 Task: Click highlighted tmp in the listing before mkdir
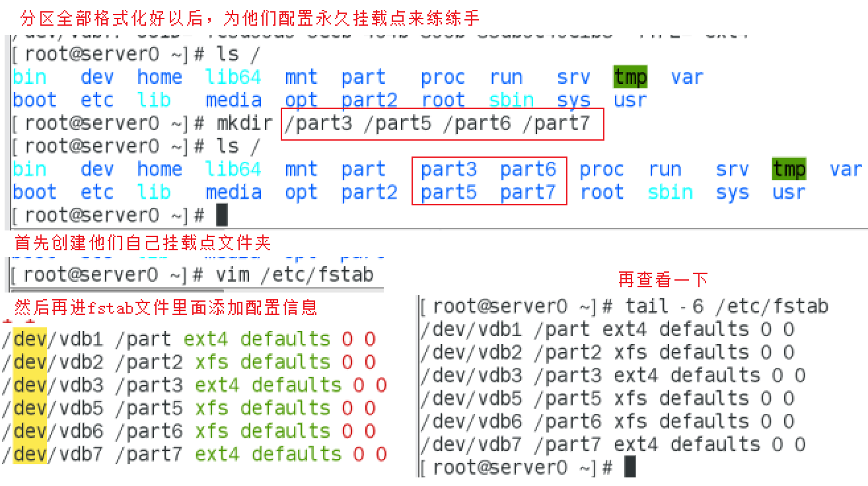coord(630,77)
